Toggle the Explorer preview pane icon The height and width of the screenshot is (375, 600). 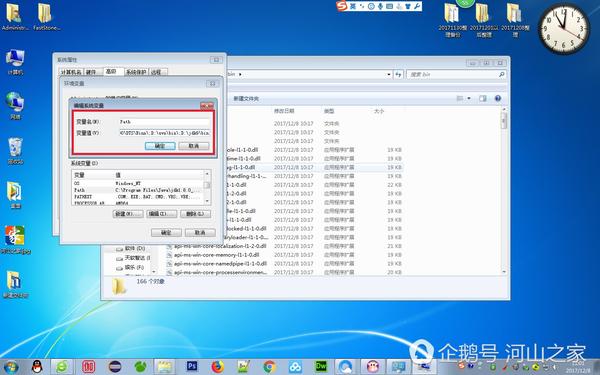(x=483, y=99)
